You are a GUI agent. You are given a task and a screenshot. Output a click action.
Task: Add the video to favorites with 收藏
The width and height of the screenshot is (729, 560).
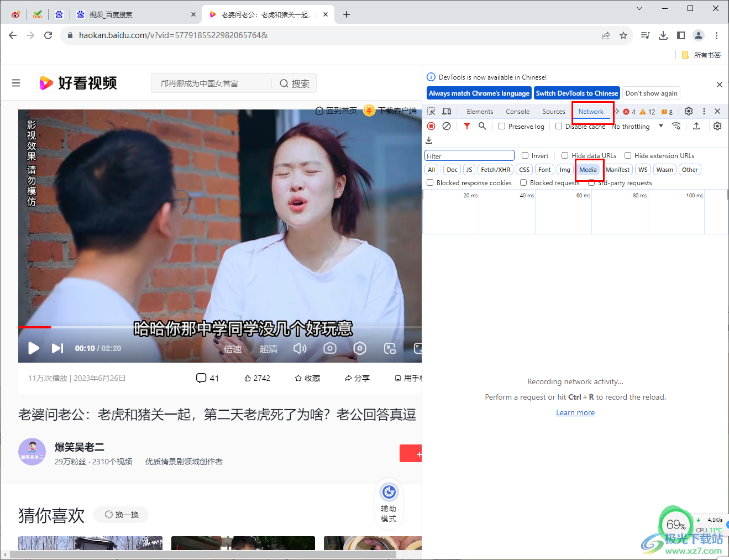point(307,378)
